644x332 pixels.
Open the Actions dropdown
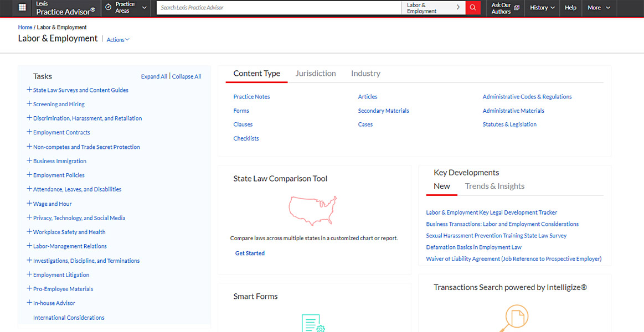point(117,40)
